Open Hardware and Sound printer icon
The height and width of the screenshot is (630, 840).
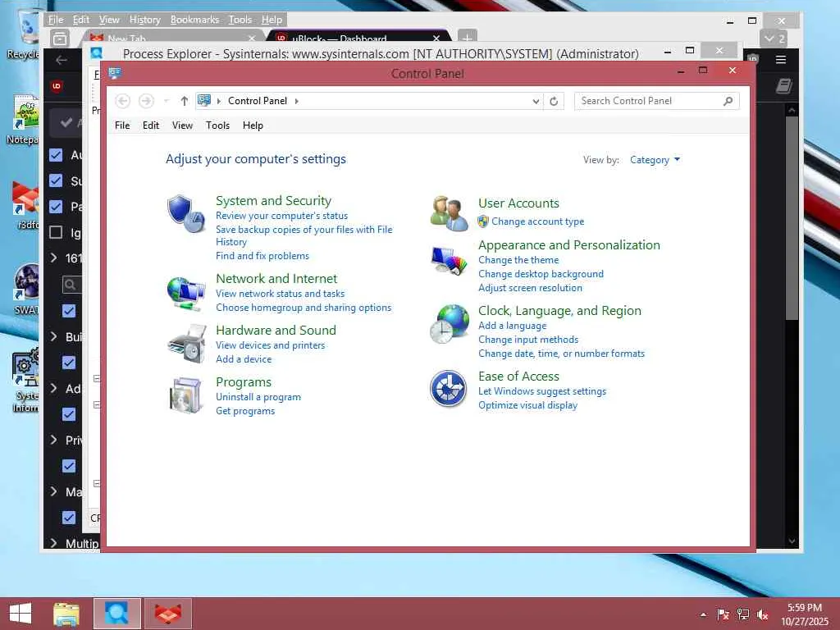186,344
